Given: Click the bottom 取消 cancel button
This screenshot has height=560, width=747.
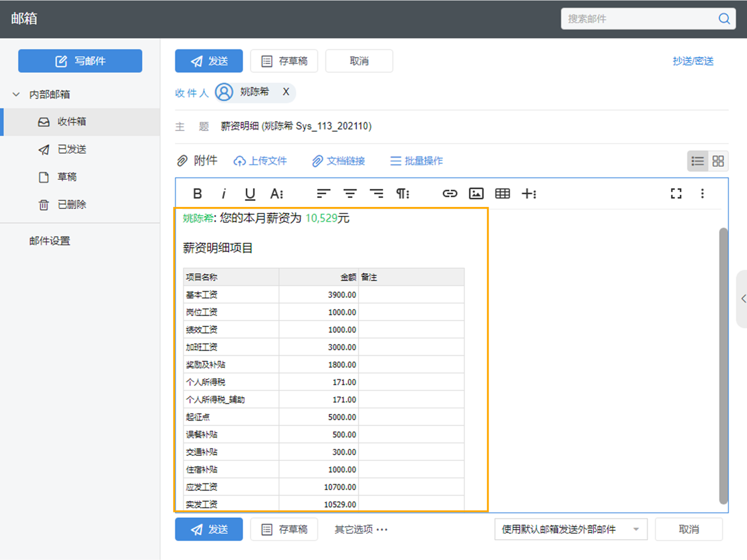Looking at the screenshot, I should (x=689, y=529).
